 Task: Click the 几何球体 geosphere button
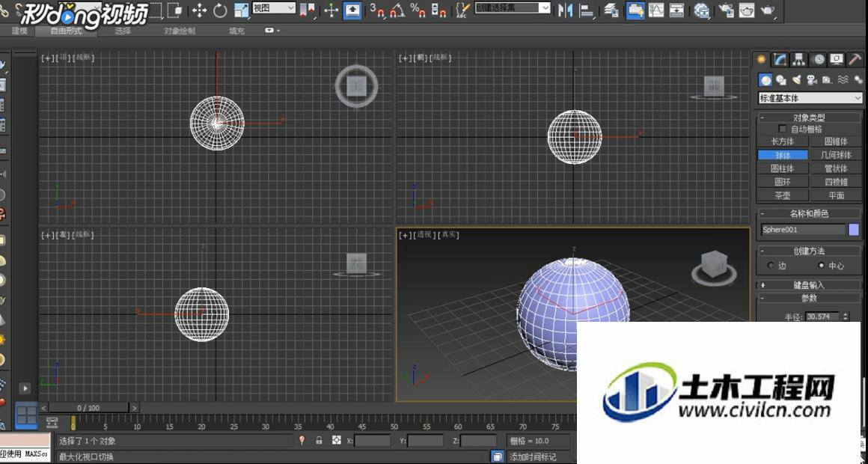(x=836, y=155)
